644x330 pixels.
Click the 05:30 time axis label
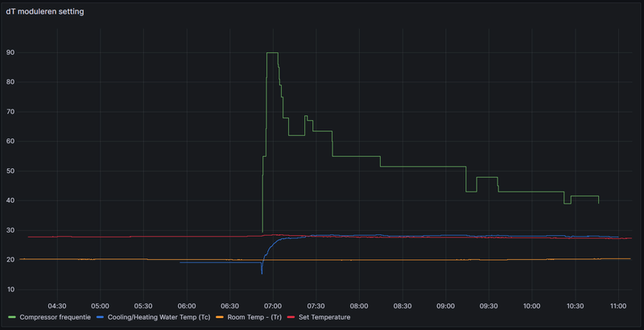143,306
